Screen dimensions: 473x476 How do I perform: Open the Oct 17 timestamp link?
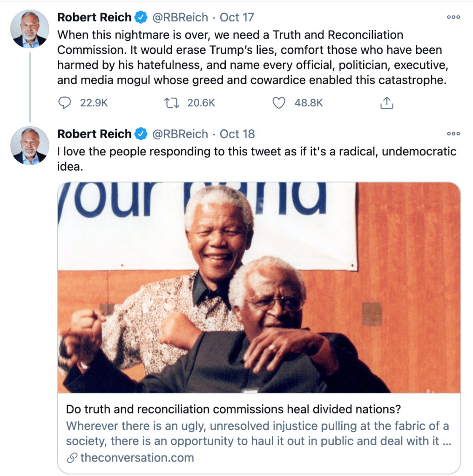click(236, 17)
